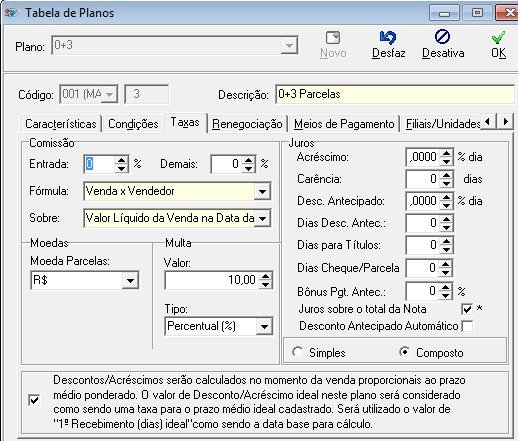
Task: Decrease the Entrada commission percentage
Action: (121, 168)
